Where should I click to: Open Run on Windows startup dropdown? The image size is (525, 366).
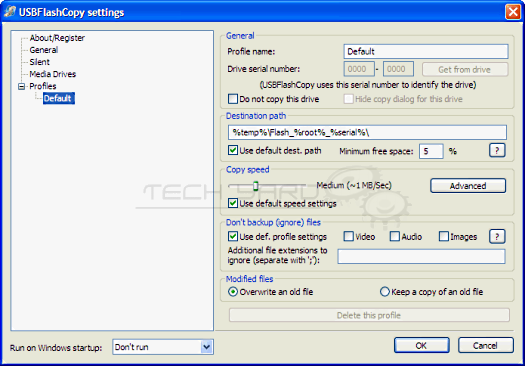(x=207, y=347)
